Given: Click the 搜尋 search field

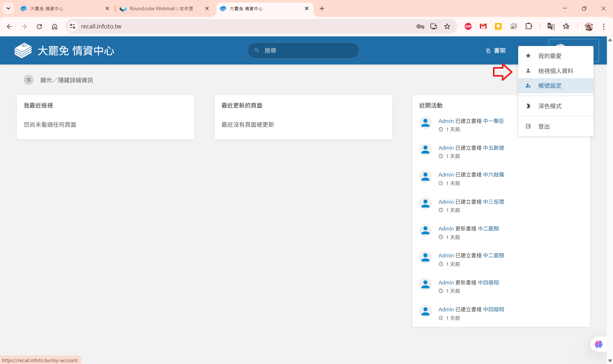Looking at the screenshot, I should pos(303,50).
